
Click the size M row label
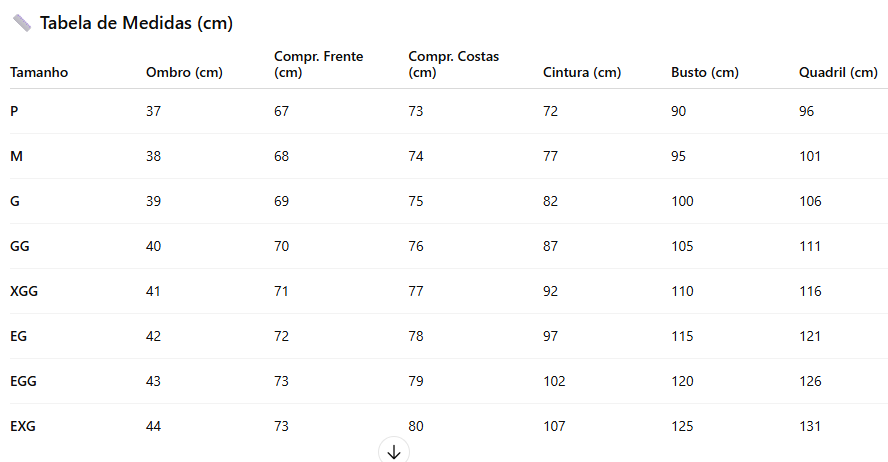[16, 156]
